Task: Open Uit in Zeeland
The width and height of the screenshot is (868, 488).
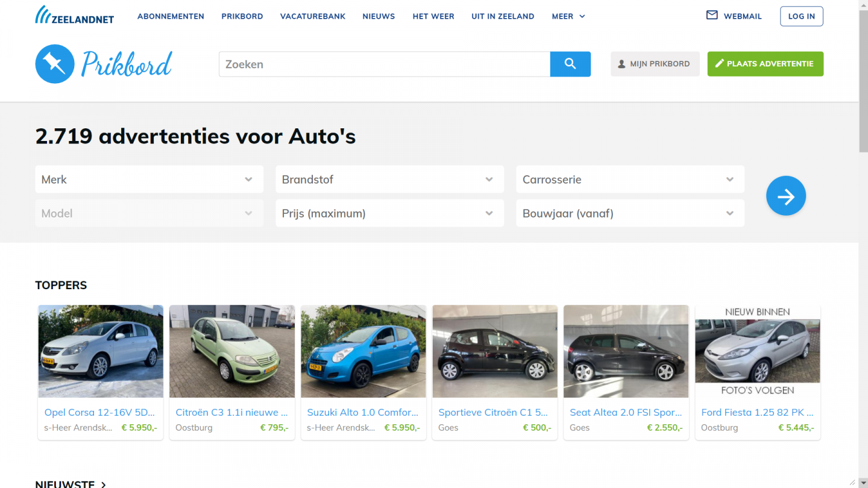Action: point(503,16)
